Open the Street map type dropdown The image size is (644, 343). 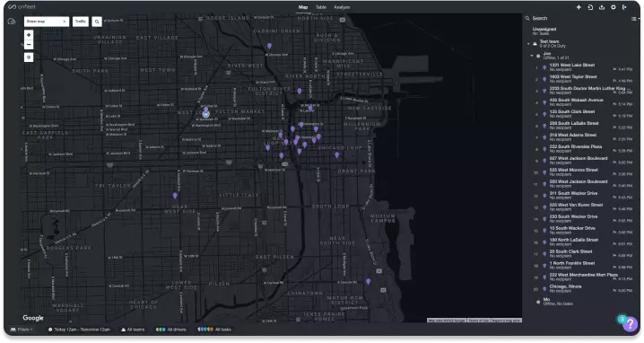pos(47,22)
